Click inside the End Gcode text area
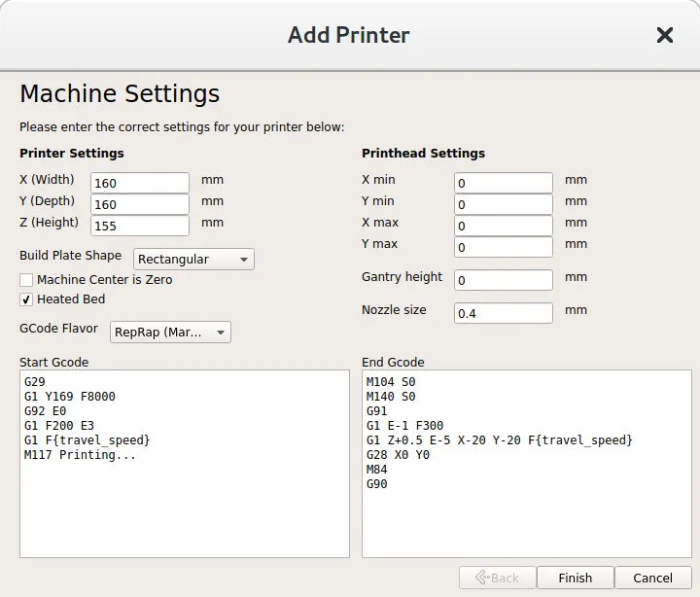 [527, 464]
